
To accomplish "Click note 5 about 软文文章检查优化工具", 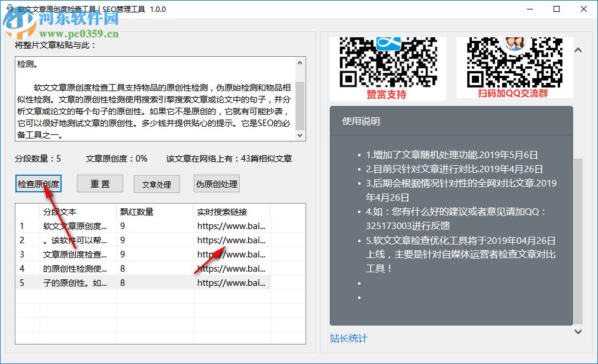I will pyautogui.click(x=461, y=255).
